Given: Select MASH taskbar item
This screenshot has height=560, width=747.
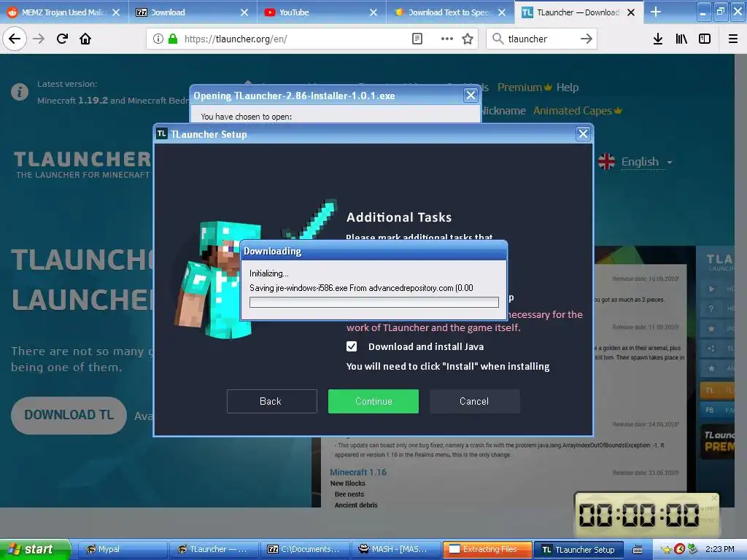Looking at the screenshot, I should click(395, 549).
